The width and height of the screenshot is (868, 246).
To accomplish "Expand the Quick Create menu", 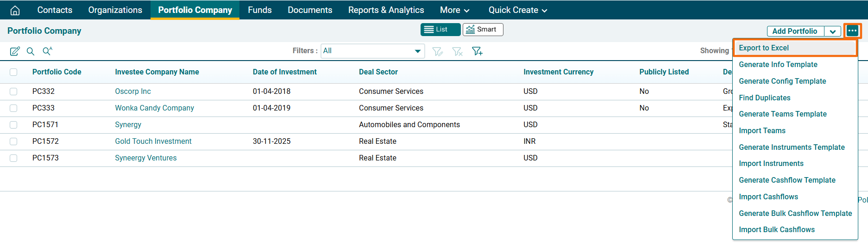I will pyautogui.click(x=517, y=10).
